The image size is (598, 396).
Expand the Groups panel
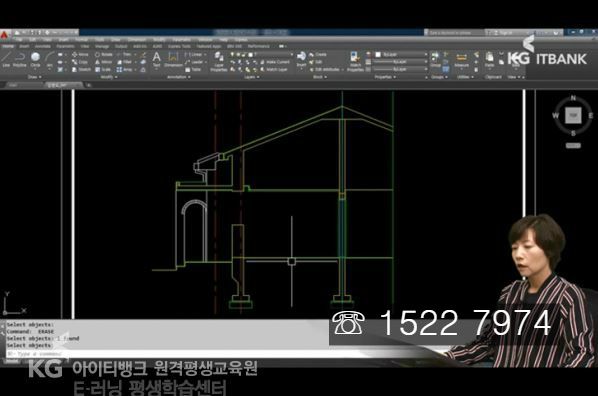coord(439,77)
